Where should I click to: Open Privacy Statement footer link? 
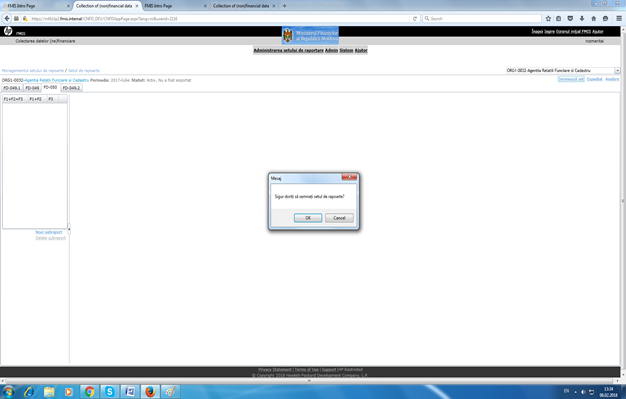[x=275, y=369]
